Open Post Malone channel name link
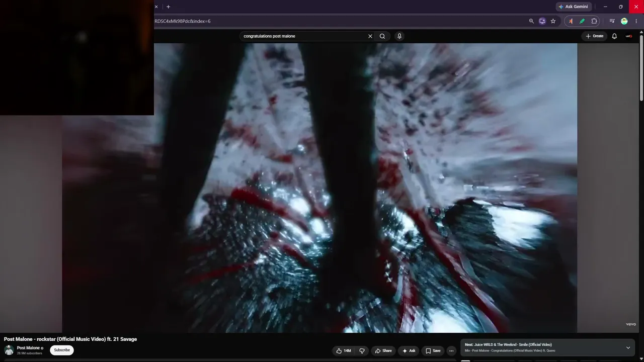The height and width of the screenshot is (362, 644). point(28,348)
